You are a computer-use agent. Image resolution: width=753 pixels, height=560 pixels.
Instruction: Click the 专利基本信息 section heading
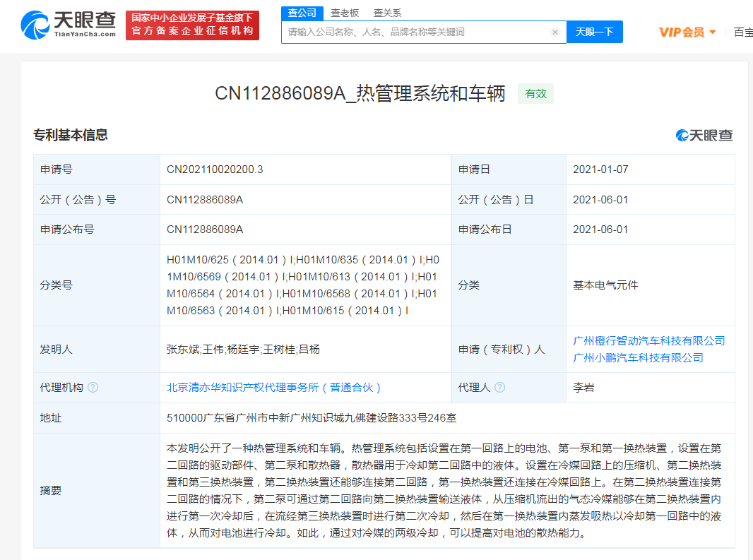click(71, 136)
